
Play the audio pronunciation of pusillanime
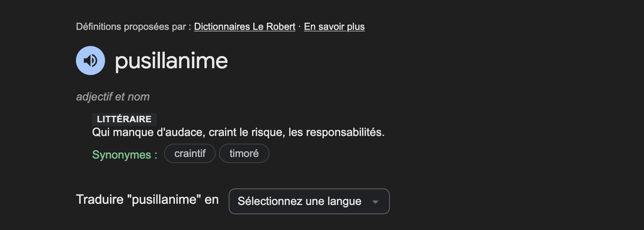90,61
